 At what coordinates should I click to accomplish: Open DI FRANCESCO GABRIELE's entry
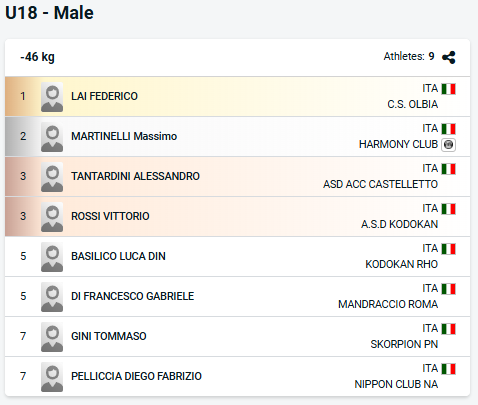(x=133, y=296)
